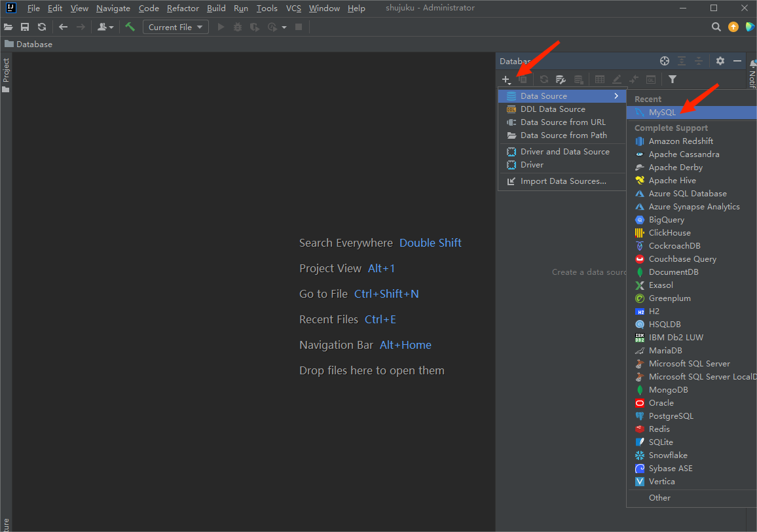757x532 pixels.
Task: Select MySQL under Recent
Action: (692, 113)
